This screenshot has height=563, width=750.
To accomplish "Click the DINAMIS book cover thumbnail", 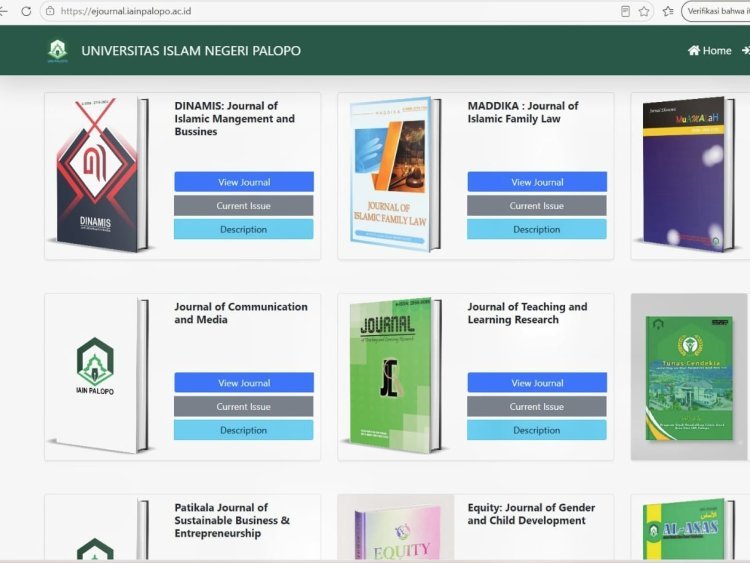I will pyautogui.click(x=102, y=175).
